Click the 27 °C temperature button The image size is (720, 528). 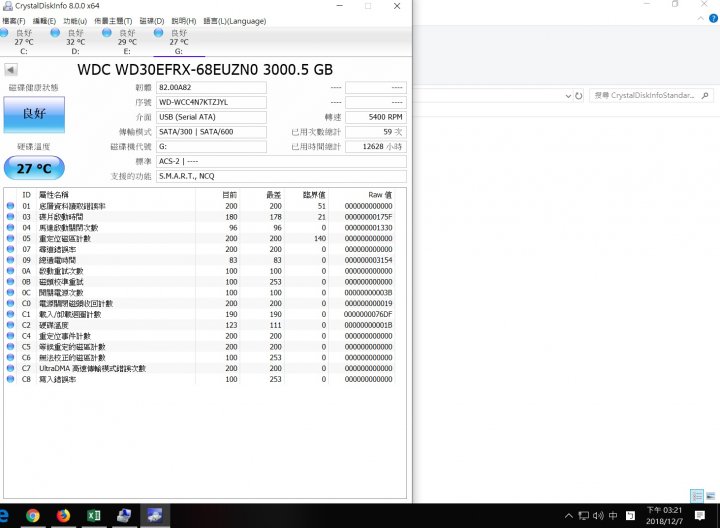tap(34, 168)
